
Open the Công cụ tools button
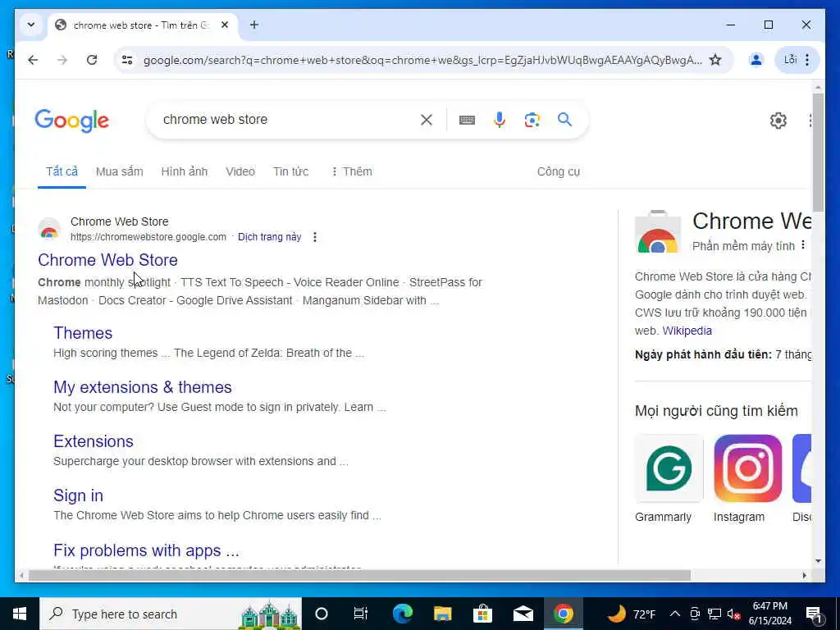558,171
